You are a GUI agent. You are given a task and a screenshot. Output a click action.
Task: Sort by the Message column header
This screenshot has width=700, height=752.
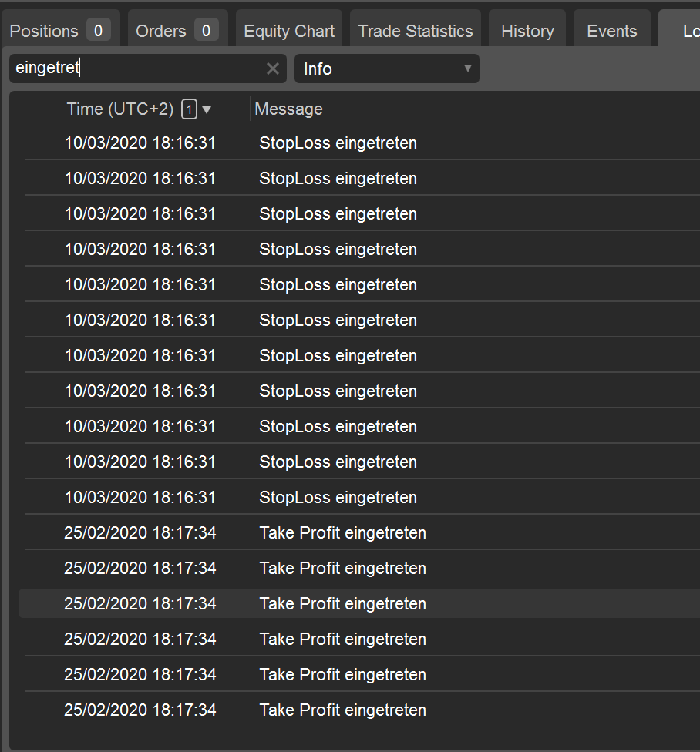pos(288,109)
